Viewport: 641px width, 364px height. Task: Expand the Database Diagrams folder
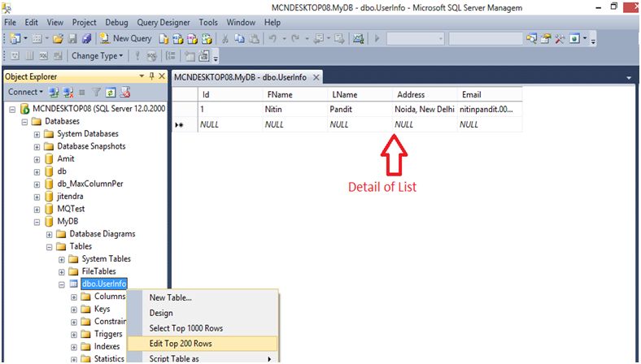[x=50, y=235]
